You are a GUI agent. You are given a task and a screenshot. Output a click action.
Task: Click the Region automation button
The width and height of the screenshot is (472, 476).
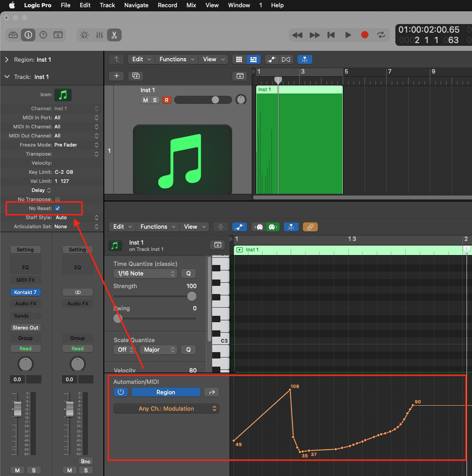coord(165,392)
